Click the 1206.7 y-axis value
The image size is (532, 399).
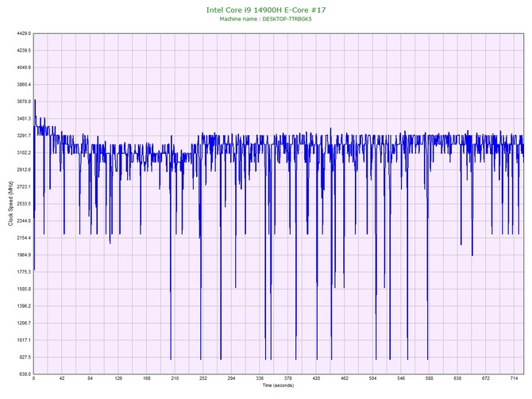(24, 323)
